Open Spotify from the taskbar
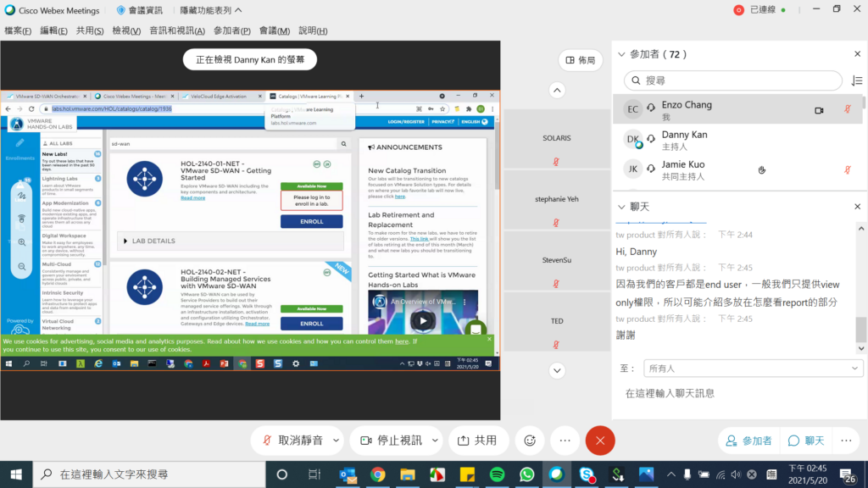868x488 pixels. [497, 474]
